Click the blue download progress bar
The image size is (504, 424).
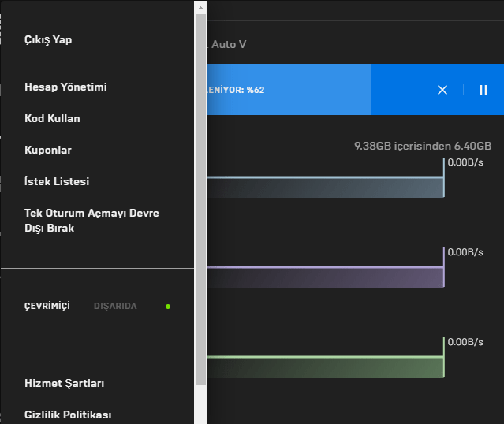click(288, 90)
